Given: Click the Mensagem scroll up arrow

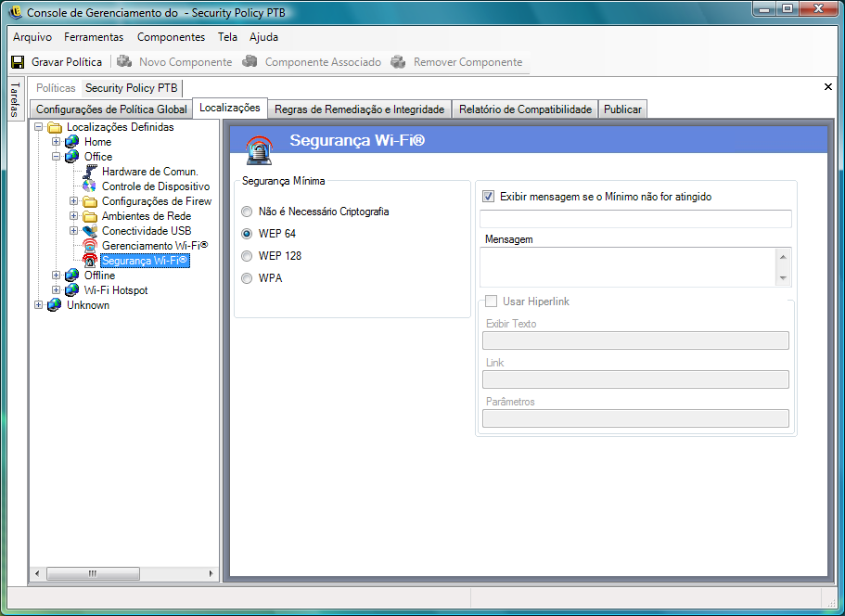Looking at the screenshot, I should (x=783, y=257).
